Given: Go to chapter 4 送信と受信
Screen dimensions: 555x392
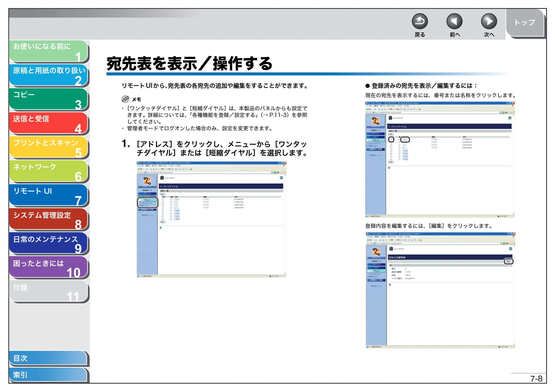Looking at the screenshot, I should [49, 123].
